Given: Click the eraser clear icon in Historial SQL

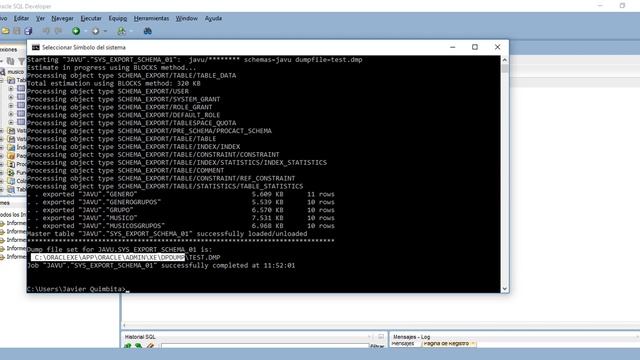Looking at the screenshot, I should tap(150, 346).
